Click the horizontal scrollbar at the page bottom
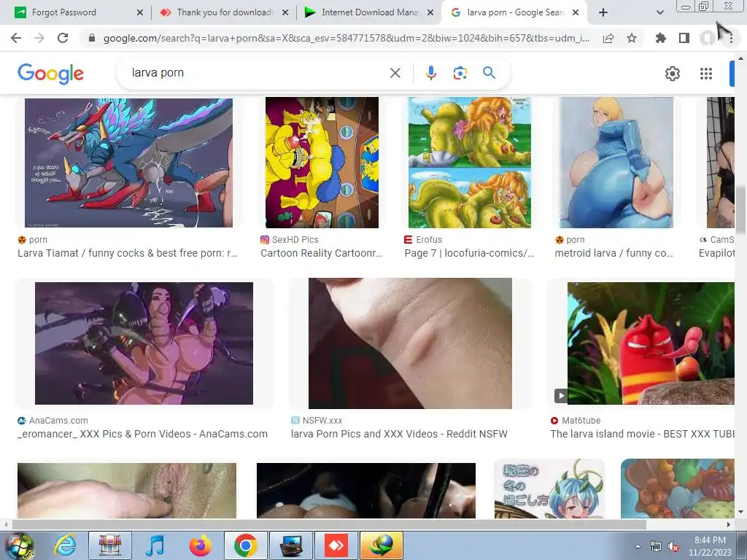 coord(329,524)
